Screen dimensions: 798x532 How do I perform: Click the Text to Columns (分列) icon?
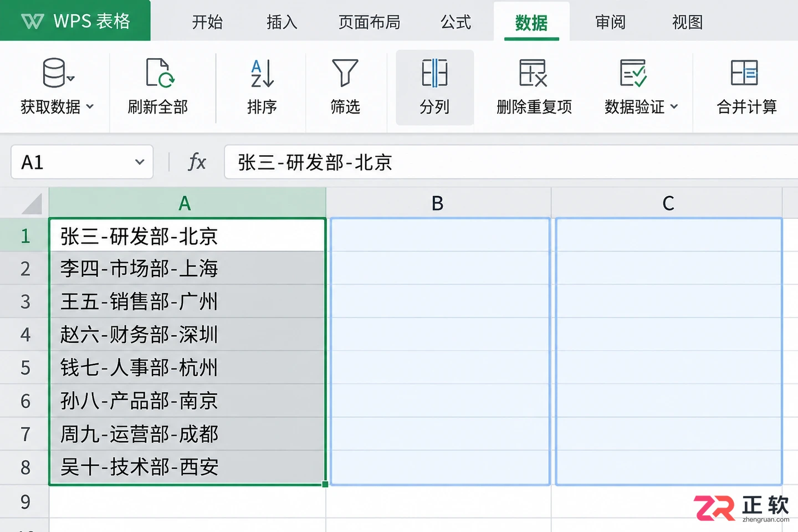point(434,73)
